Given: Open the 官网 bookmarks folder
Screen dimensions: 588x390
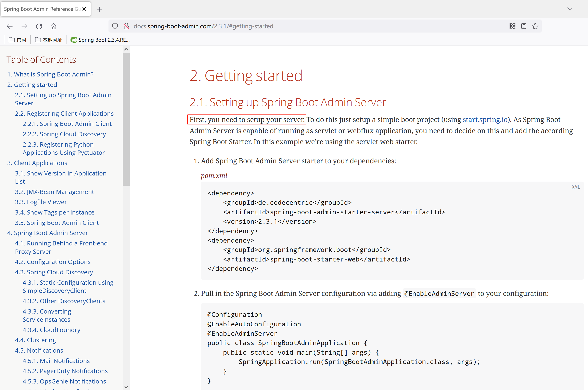Looking at the screenshot, I should pos(17,40).
